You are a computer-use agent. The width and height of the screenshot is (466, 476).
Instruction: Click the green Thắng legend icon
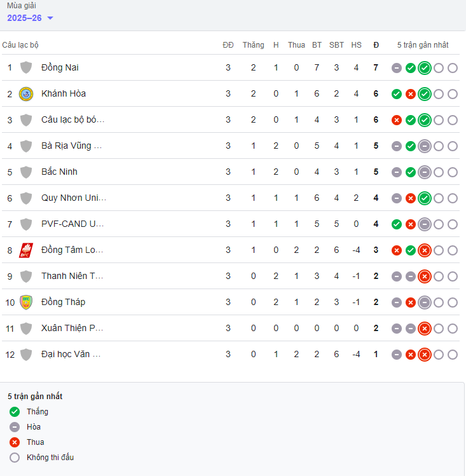coord(15,412)
